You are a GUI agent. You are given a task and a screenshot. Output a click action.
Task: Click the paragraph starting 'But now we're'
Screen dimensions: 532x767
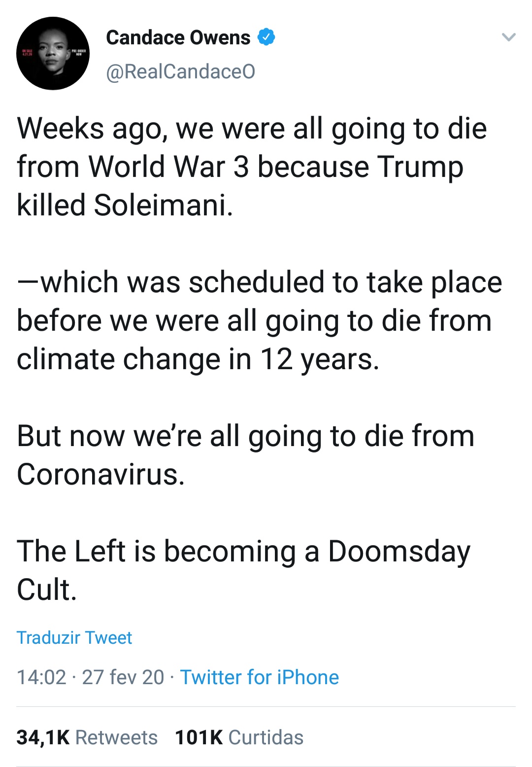245,455
